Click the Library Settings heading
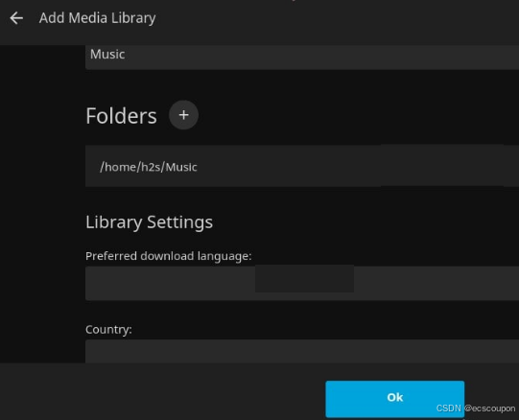Screen dimensions: 519x420 click(149, 222)
